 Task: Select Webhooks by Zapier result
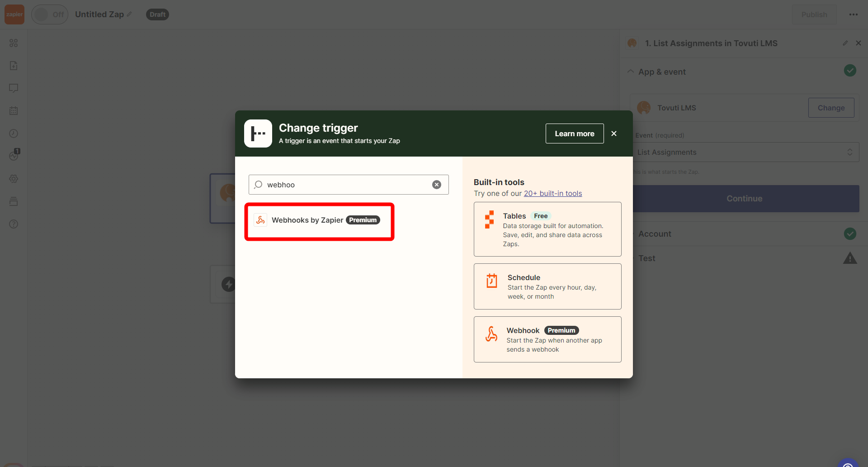point(319,220)
